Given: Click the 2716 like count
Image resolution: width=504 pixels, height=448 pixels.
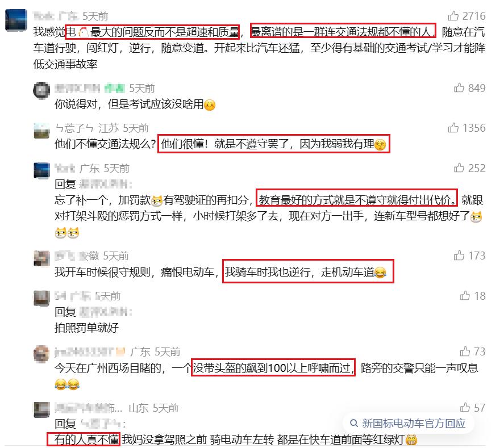Looking at the screenshot, I should pos(474,16).
